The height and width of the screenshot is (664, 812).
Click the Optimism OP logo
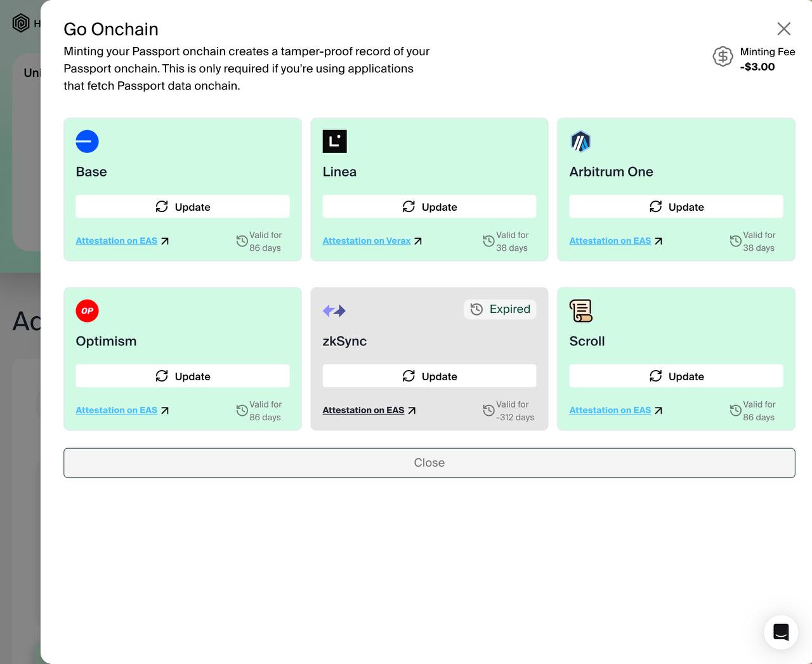tap(87, 310)
